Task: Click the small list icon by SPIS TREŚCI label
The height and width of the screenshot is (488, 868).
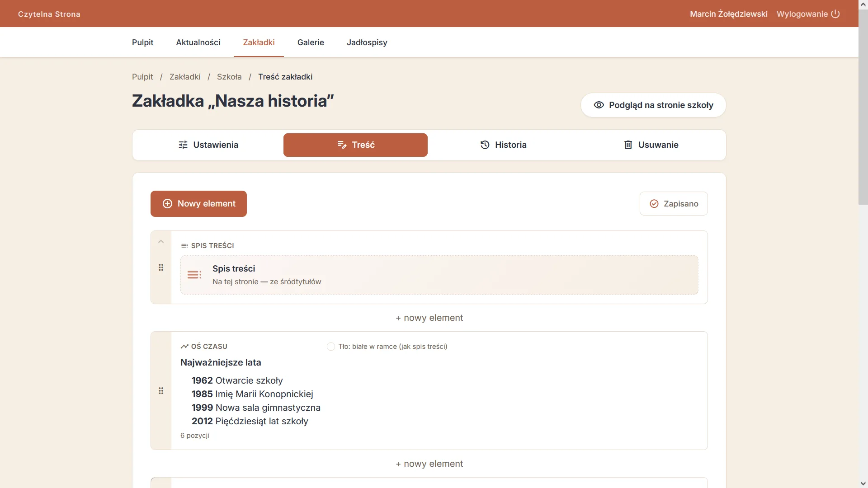Action: [x=184, y=246]
